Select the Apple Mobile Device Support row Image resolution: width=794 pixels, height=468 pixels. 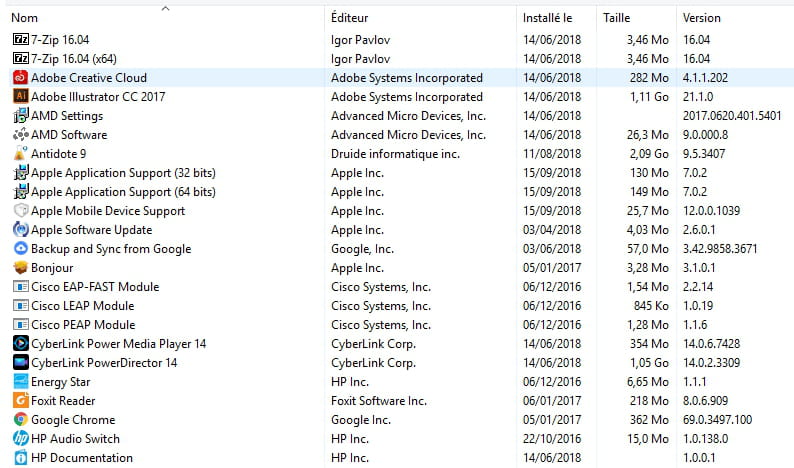tap(401, 210)
